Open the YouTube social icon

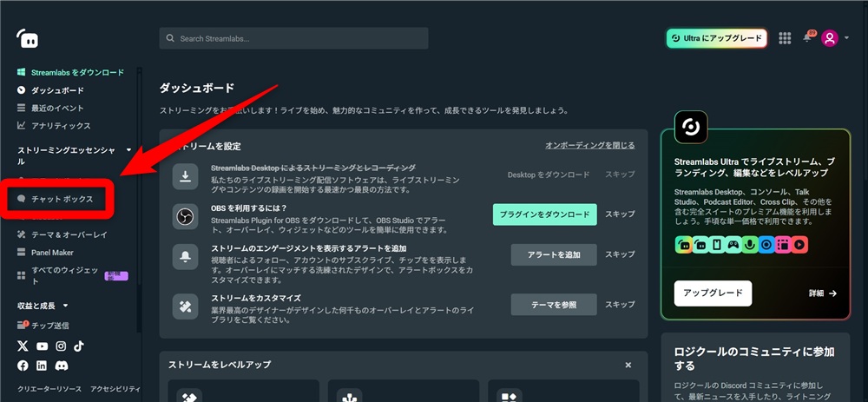42,346
